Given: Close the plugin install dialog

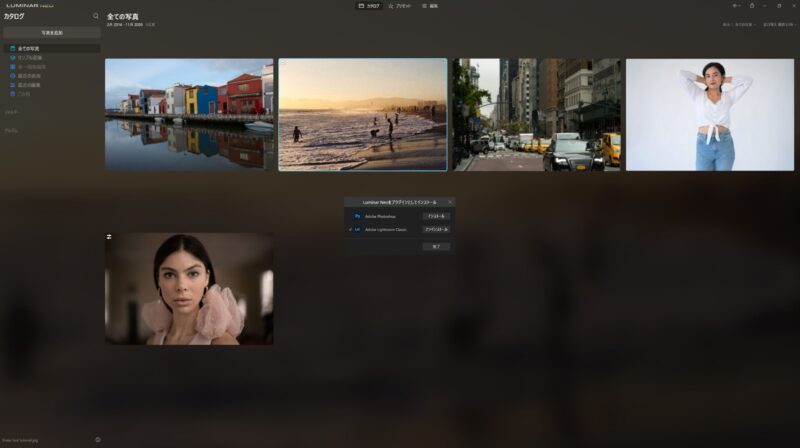Looking at the screenshot, I should (x=449, y=202).
